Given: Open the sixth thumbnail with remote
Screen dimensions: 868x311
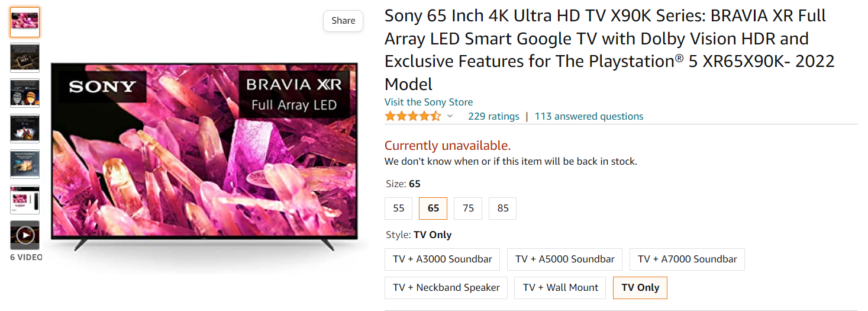Looking at the screenshot, I should 25,200.
